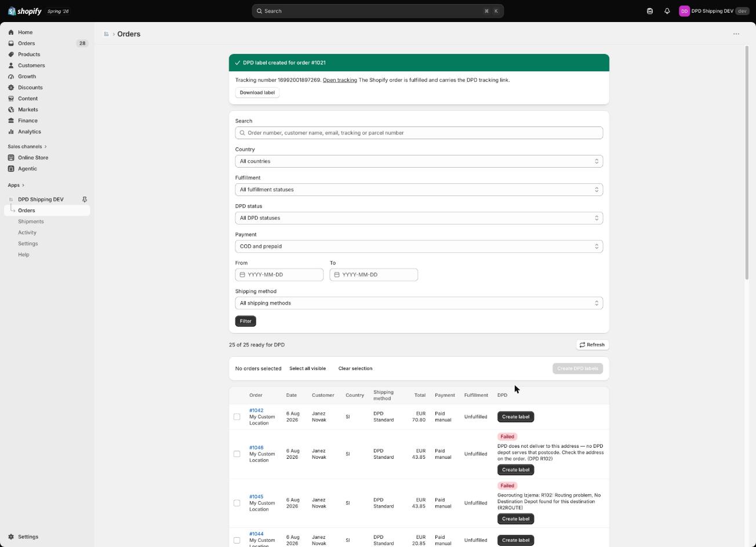Open the page's three-dot more menu
This screenshot has height=547, width=756.
tap(736, 34)
